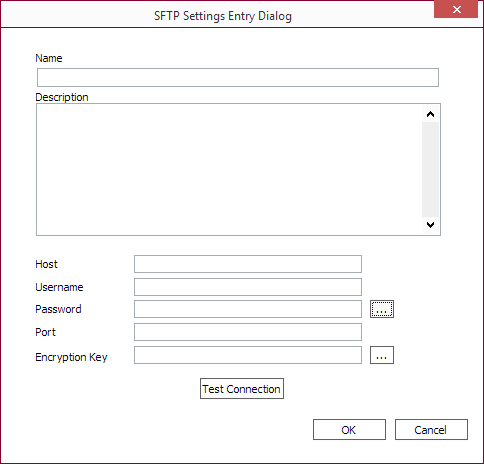
Task: Dismiss the dialog with Cancel
Action: 431,430
